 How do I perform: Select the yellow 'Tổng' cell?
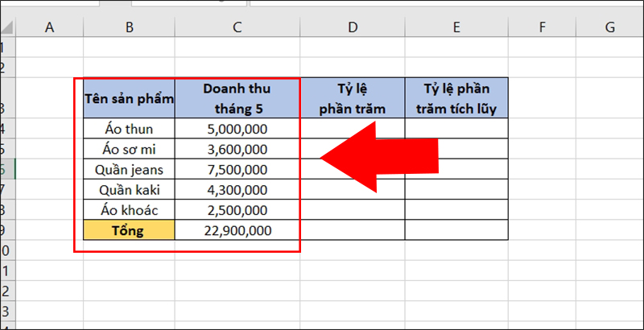click(129, 230)
